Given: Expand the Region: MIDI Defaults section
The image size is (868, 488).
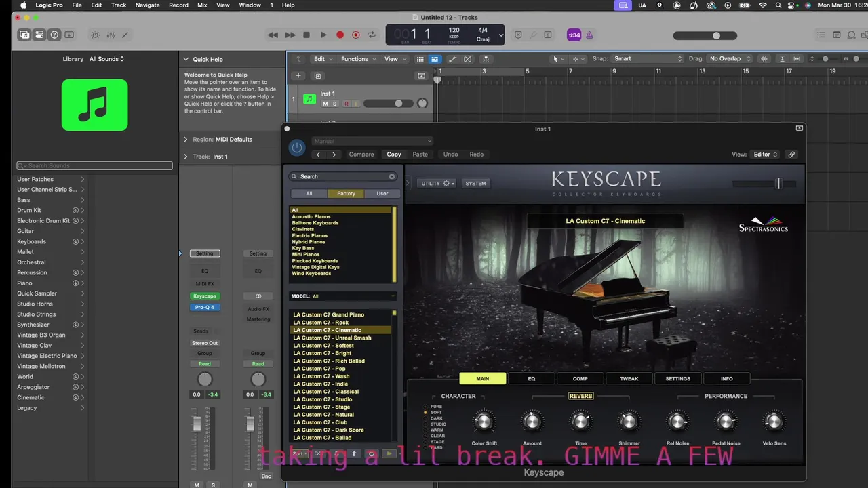Looking at the screenshot, I should (x=186, y=139).
